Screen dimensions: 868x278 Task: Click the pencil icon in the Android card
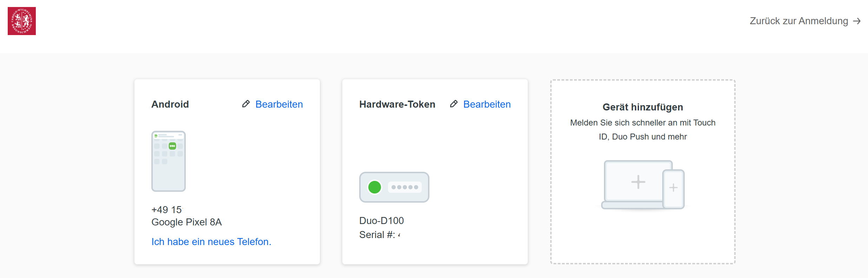[x=246, y=104]
